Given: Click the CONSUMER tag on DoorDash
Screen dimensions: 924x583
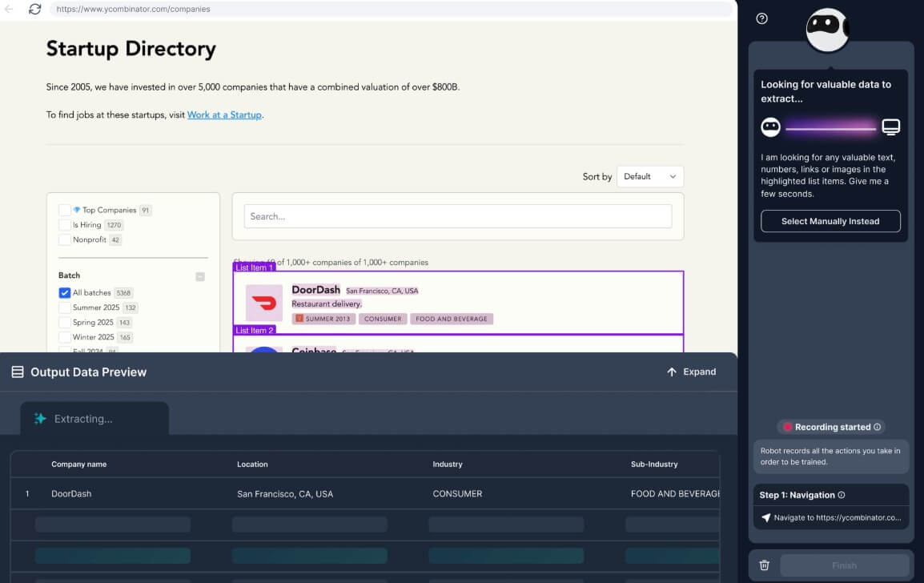Looking at the screenshot, I should coord(383,319).
